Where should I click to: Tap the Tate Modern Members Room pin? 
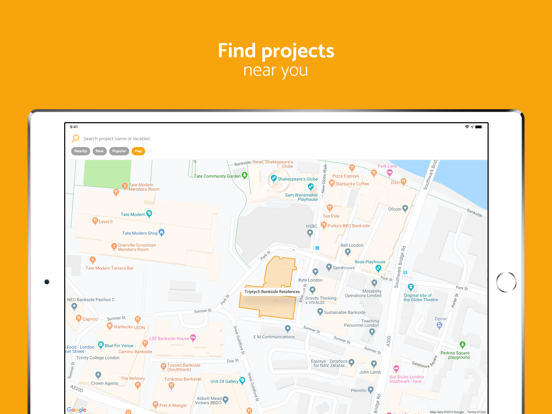(125, 186)
